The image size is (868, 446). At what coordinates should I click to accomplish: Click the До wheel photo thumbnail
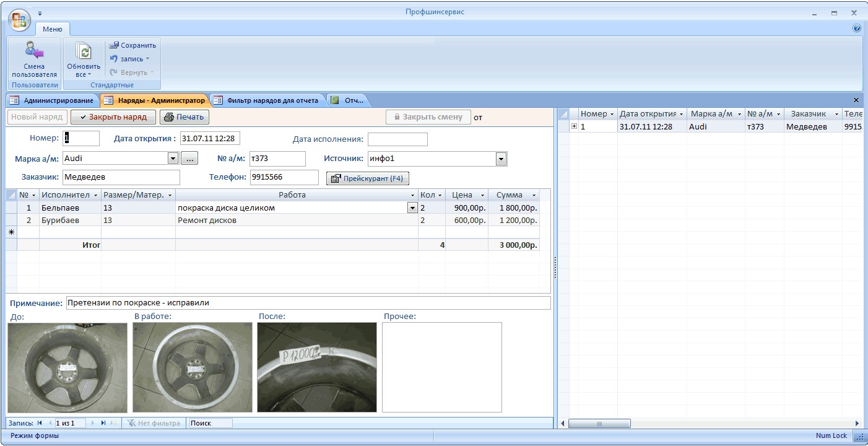(x=67, y=367)
